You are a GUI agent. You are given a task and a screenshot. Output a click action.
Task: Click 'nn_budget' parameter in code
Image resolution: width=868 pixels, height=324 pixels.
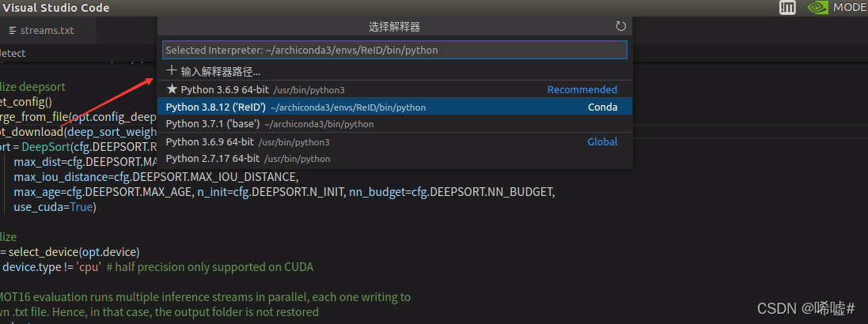click(x=377, y=192)
